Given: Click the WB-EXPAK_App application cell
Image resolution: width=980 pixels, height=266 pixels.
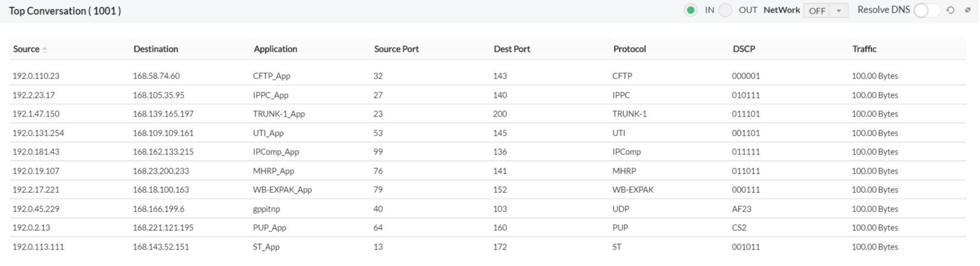Looking at the screenshot, I should tap(282, 190).
